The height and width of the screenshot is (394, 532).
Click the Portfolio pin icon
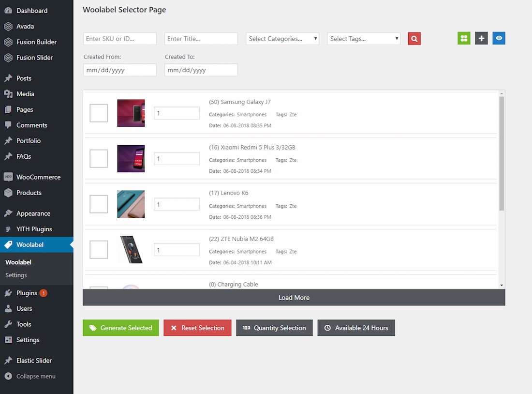pyautogui.click(x=8, y=141)
